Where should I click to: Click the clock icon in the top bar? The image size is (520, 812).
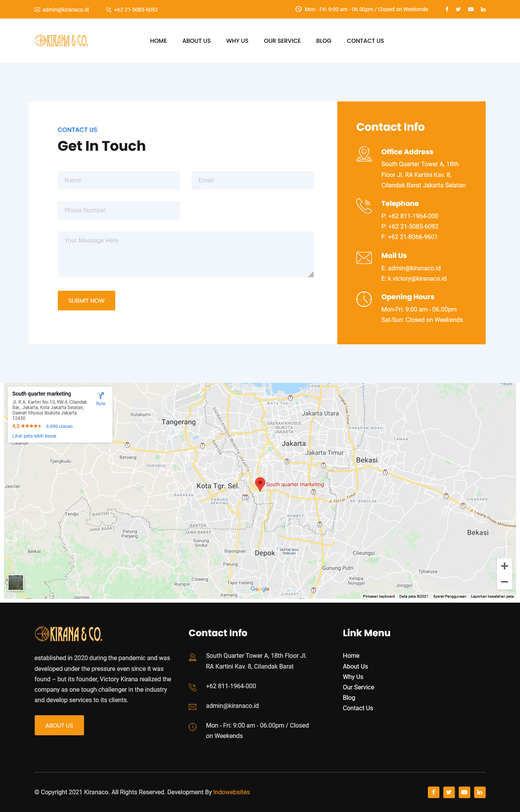298,9
